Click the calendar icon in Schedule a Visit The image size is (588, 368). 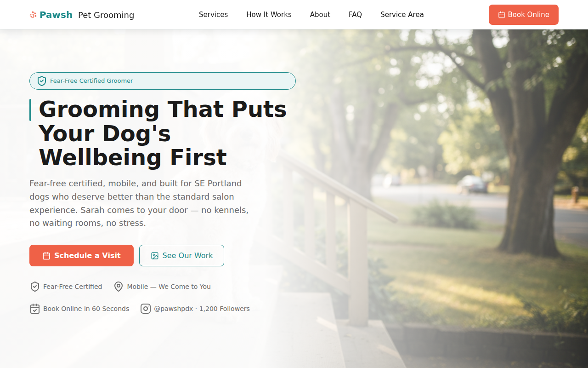click(46, 256)
